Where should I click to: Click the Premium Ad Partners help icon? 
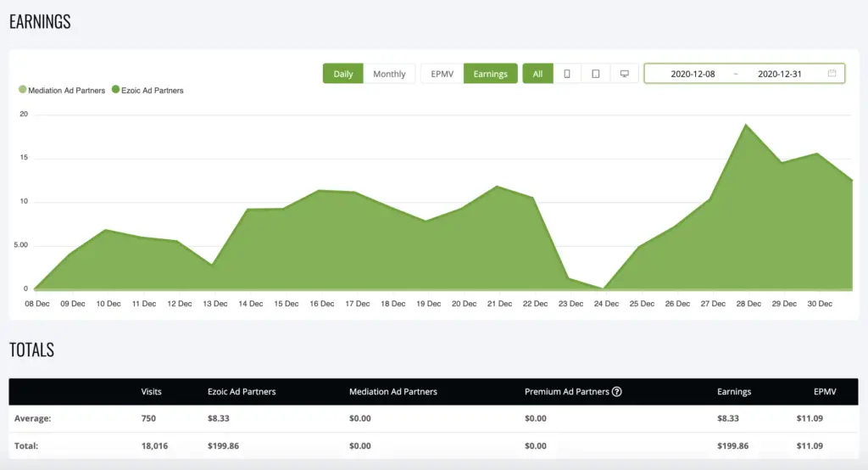617,391
